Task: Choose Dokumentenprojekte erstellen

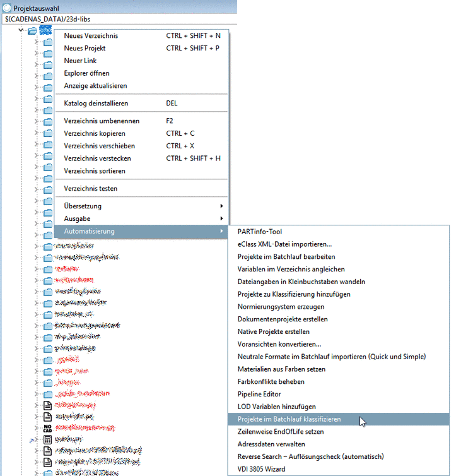Action: coord(339,319)
